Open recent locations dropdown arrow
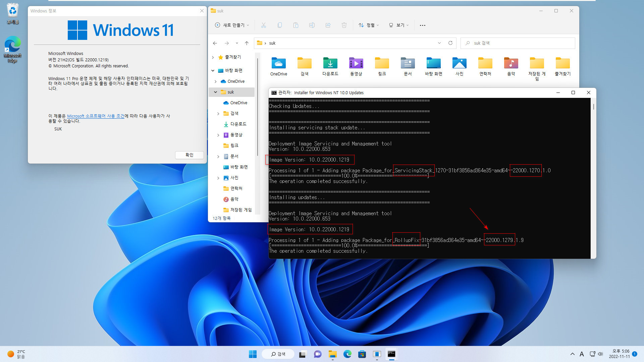This screenshot has width=644, height=362. tap(237, 43)
